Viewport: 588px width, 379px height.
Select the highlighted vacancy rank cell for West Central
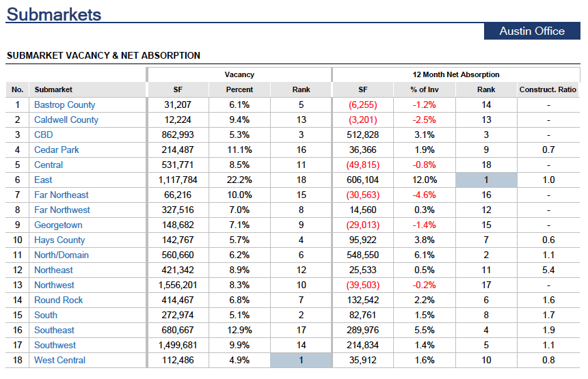click(x=301, y=360)
